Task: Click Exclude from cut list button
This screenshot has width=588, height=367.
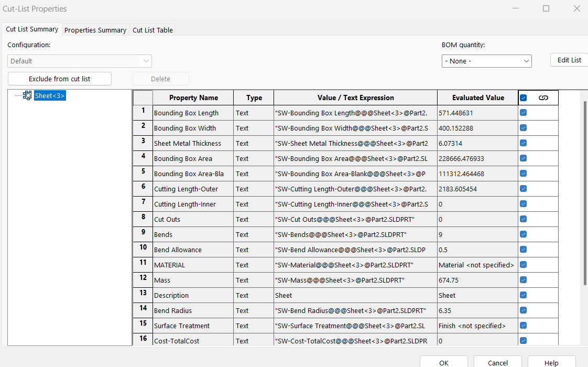Action: pos(60,79)
